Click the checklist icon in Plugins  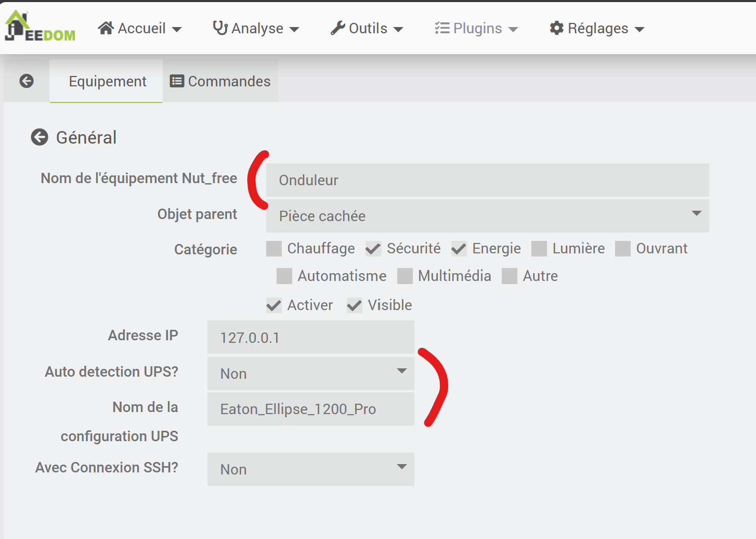pos(442,28)
